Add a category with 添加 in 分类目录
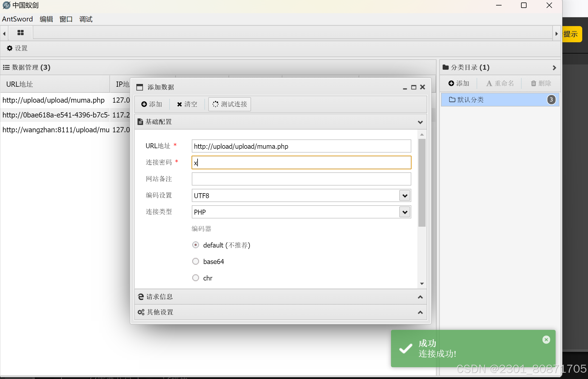The width and height of the screenshot is (588, 379). (x=459, y=83)
